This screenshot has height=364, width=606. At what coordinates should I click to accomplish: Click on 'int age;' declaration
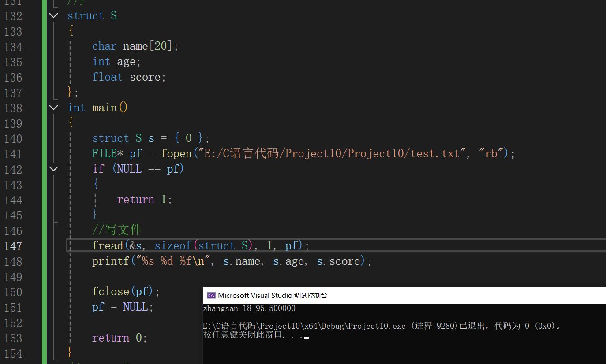pos(117,62)
